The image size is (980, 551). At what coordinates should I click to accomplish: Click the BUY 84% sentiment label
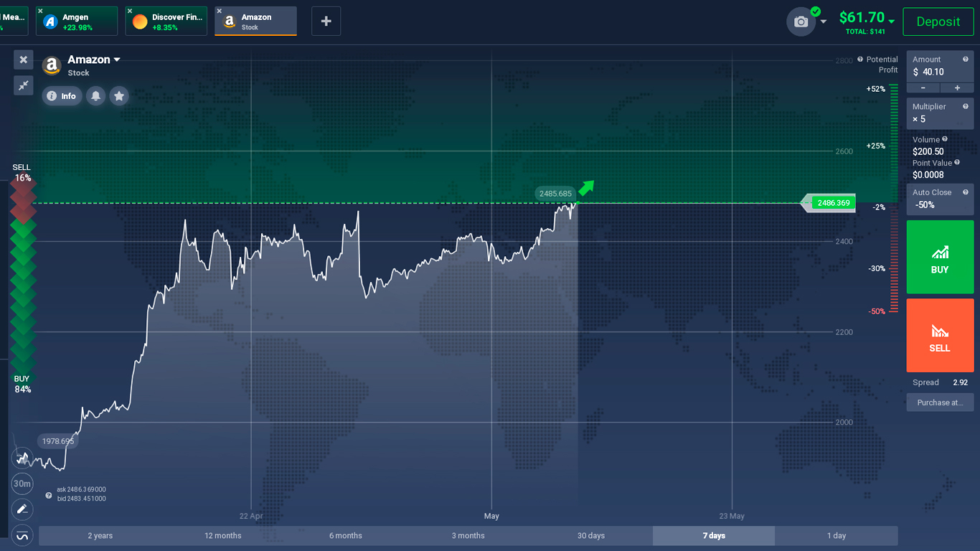[x=22, y=384]
